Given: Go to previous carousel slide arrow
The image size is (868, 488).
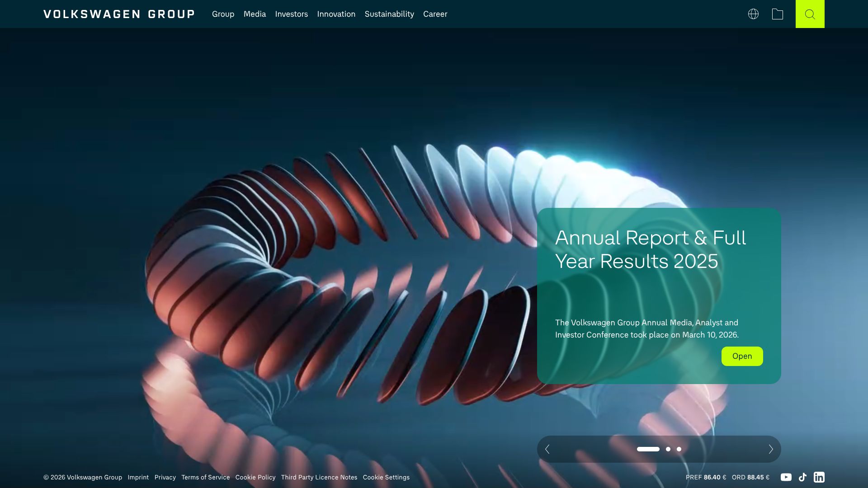Looking at the screenshot, I should (x=547, y=449).
